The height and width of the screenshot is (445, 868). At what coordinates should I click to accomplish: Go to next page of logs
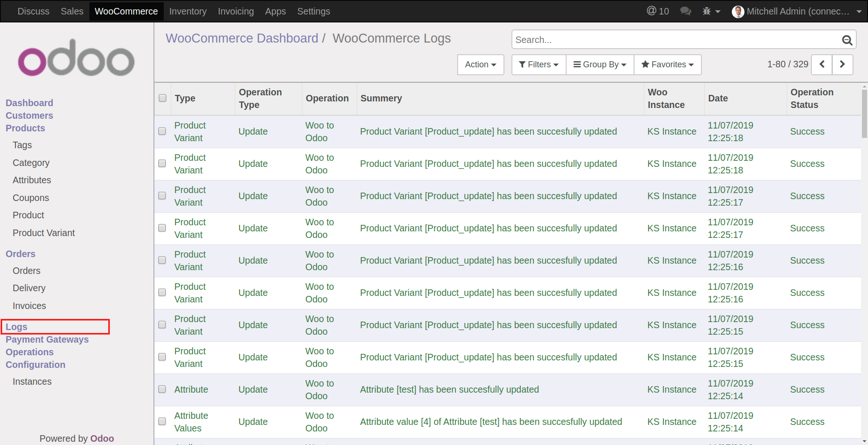[x=842, y=65]
